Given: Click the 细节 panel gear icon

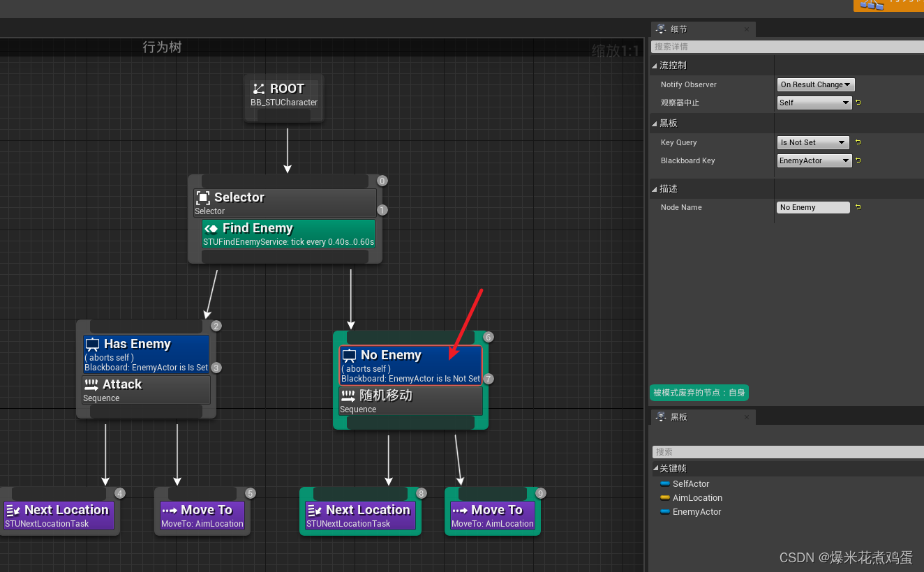Looking at the screenshot, I should [661, 29].
